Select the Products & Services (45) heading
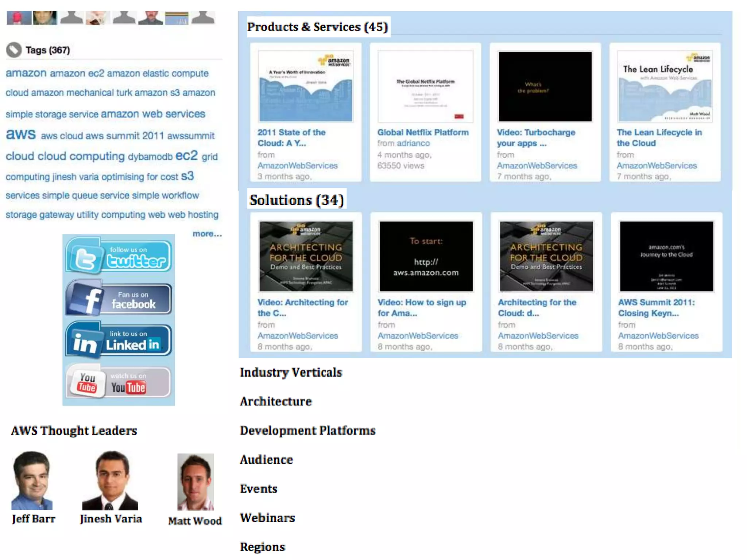The width and height of the screenshot is (747, 560). click(x=318, y=27)
